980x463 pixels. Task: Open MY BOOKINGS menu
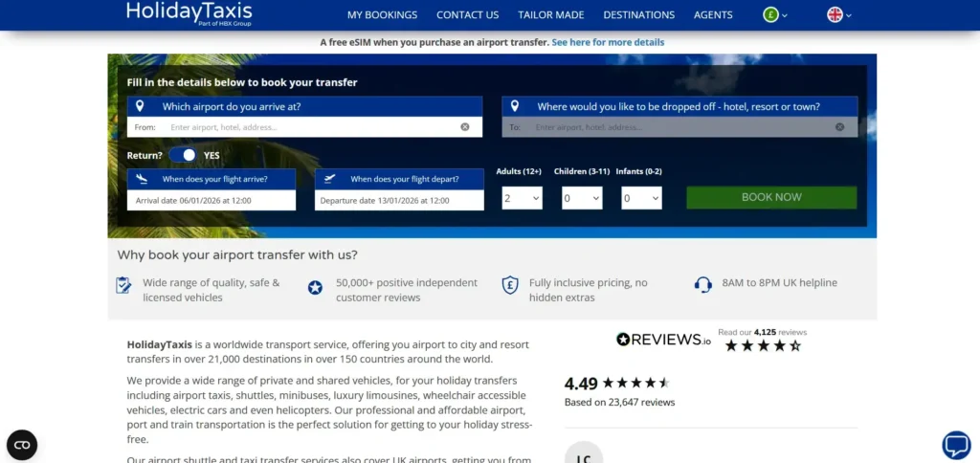383,15
